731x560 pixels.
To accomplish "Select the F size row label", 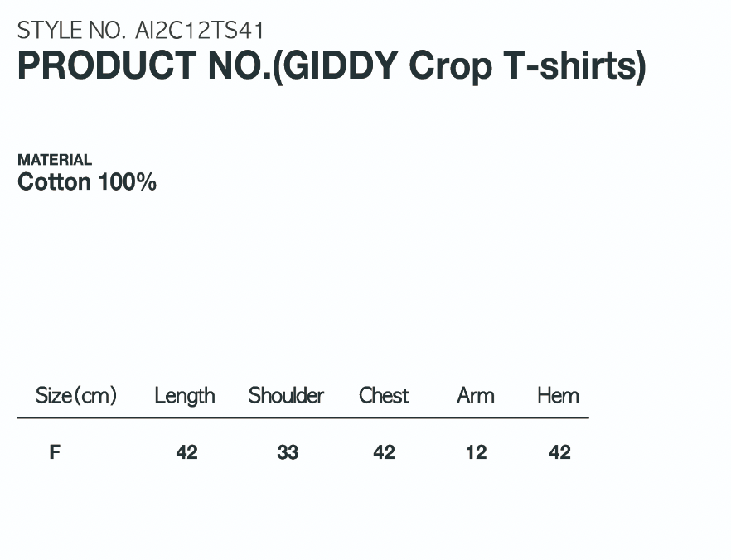I will tap(55, 452).
